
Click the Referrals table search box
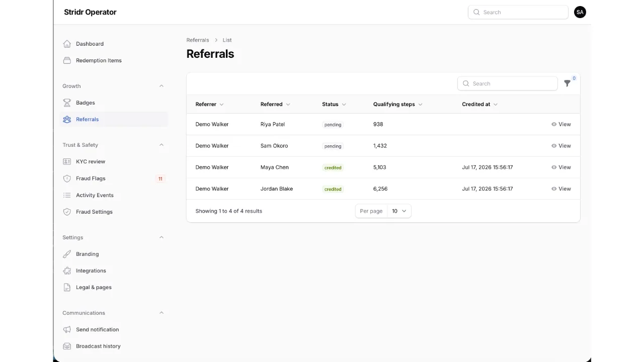[508, 83]
